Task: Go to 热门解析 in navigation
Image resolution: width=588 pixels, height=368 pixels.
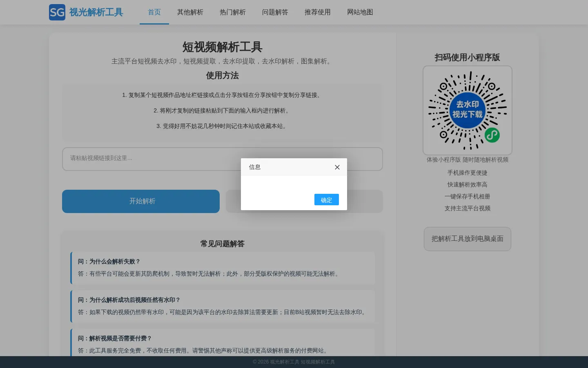Action: [x=233, y=12]
